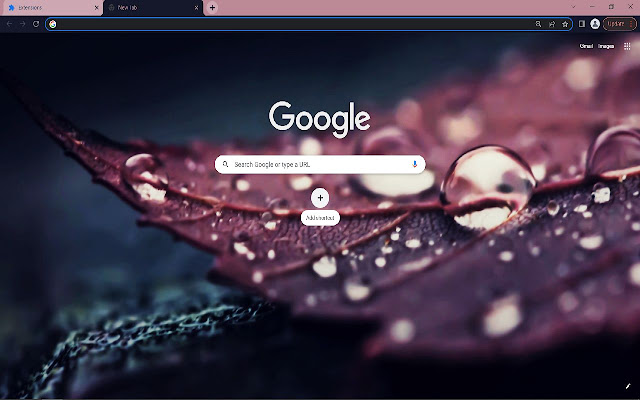Image resolution: width=640 pixels, height=400 pixels.
Task: Share this page from the address bar
Action: 552,24
